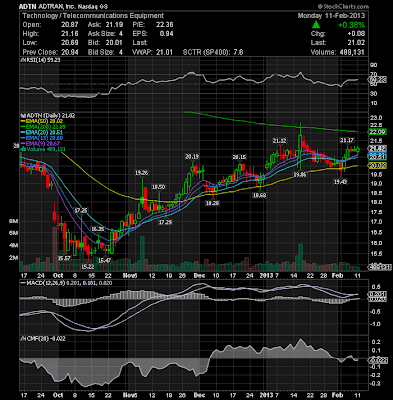Click the 17.0 price axis label
This screenshot has width=393, height=400.
click(x=376, y=222)
